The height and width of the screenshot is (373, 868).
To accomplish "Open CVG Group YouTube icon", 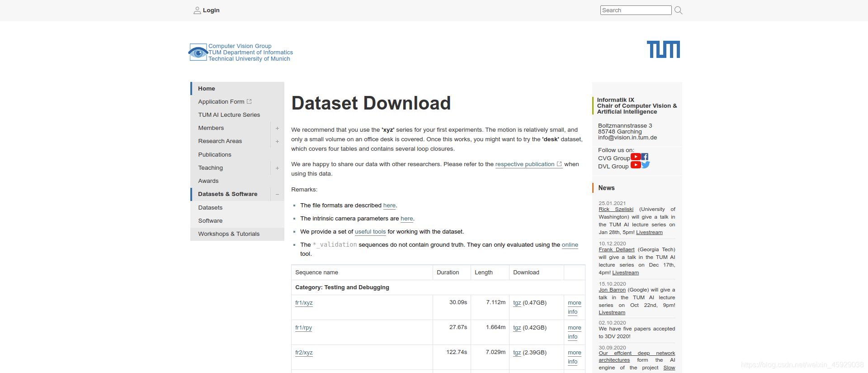I will coord(636,157).
